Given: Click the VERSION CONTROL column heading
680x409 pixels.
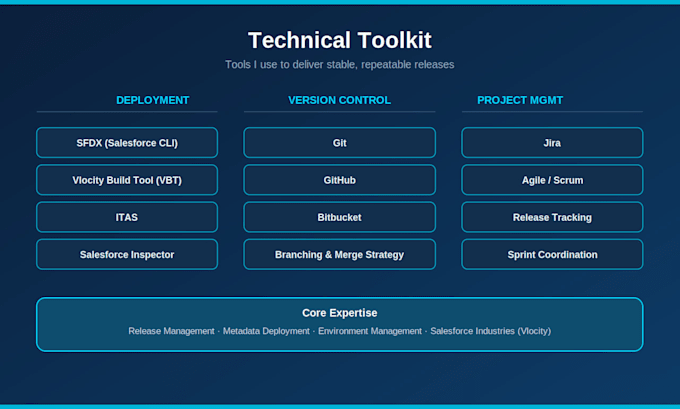Looking at the screenshot, I should click(340, 100).
